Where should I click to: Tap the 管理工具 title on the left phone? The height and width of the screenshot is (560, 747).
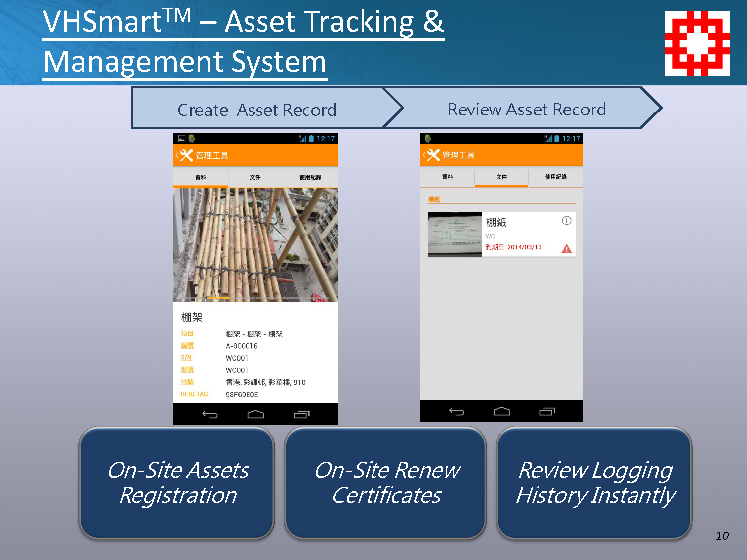212,155
